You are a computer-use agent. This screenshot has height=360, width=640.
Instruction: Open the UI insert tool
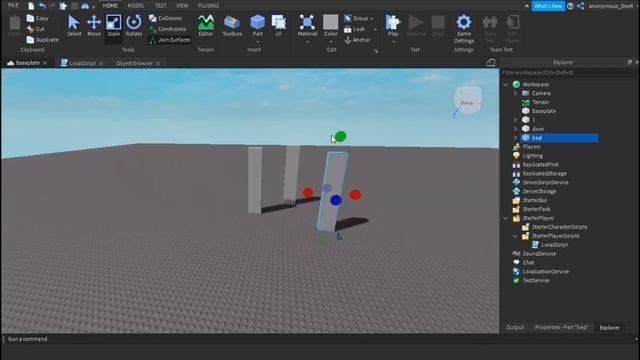pos(278,26)
